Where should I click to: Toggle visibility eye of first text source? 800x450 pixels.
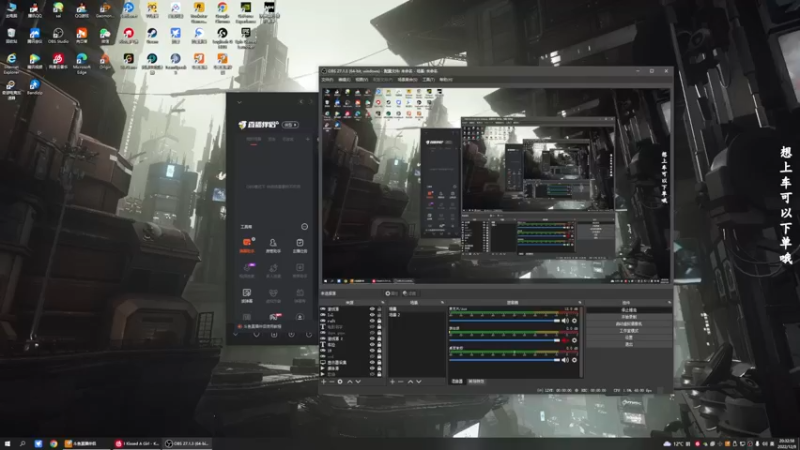pos(372,327)
